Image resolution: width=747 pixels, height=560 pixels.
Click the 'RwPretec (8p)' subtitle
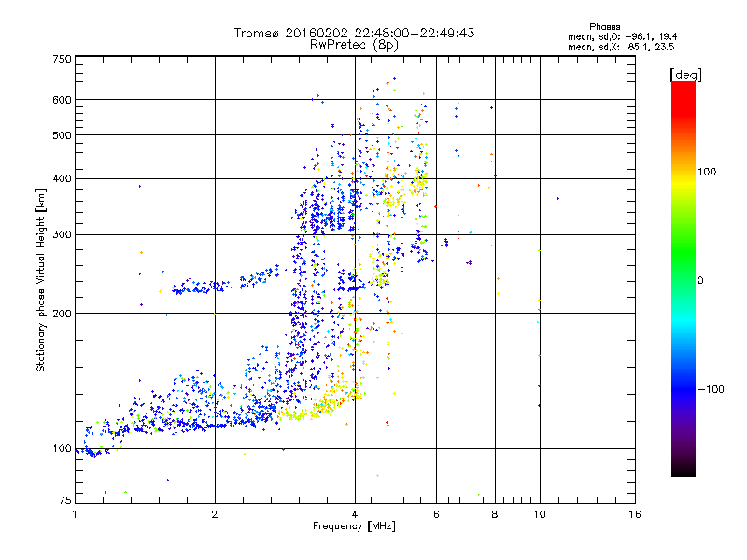coord(354,45)
